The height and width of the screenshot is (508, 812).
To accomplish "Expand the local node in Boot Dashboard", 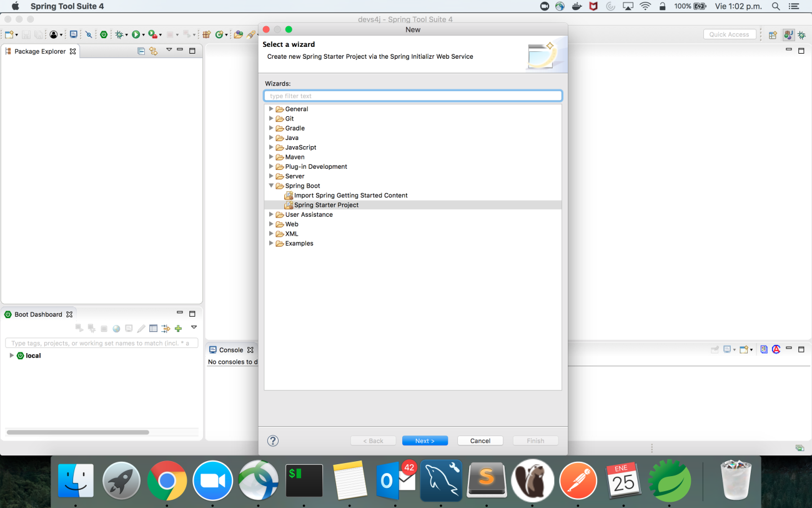I will click(11, 356).
